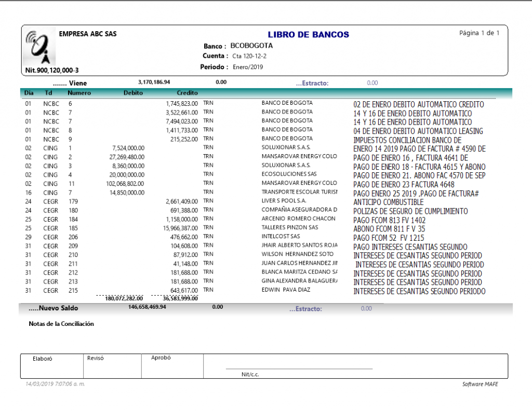Sort by the Numero column header
Screen dimensions: 532x411
click(79, 93)
